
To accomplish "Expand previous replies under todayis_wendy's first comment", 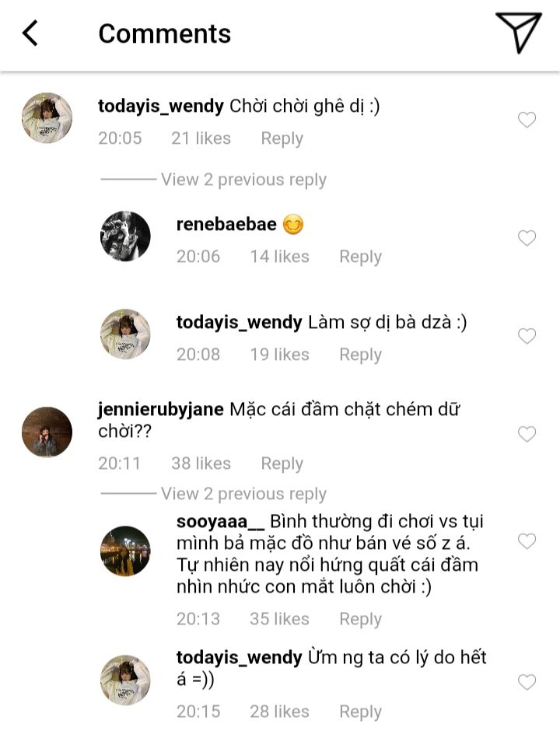I will click(243, 180).
